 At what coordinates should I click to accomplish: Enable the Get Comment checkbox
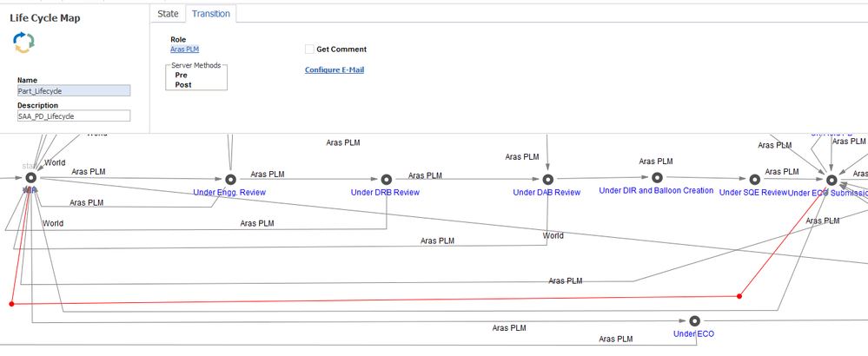coord(309,49)
